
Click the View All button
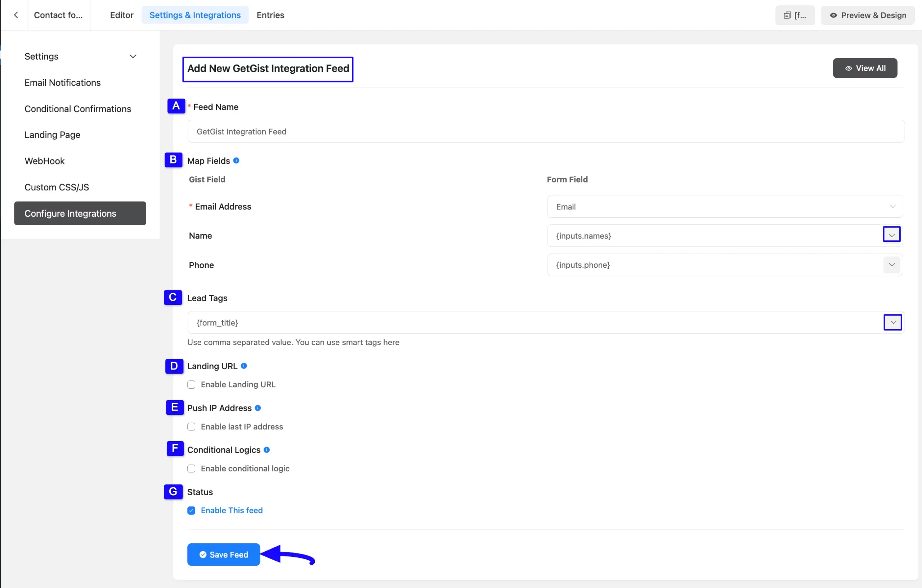point(865,68)
